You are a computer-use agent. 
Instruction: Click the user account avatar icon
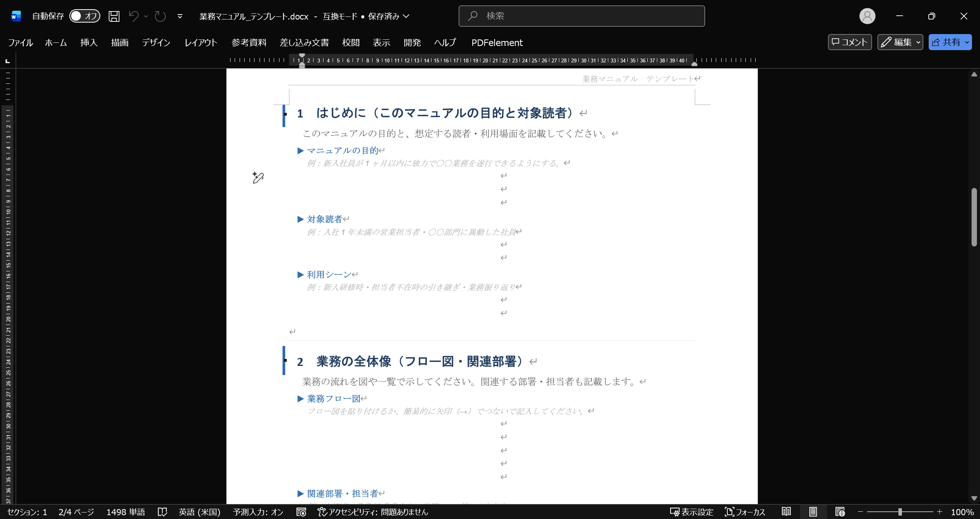click(x=867, y=16)
